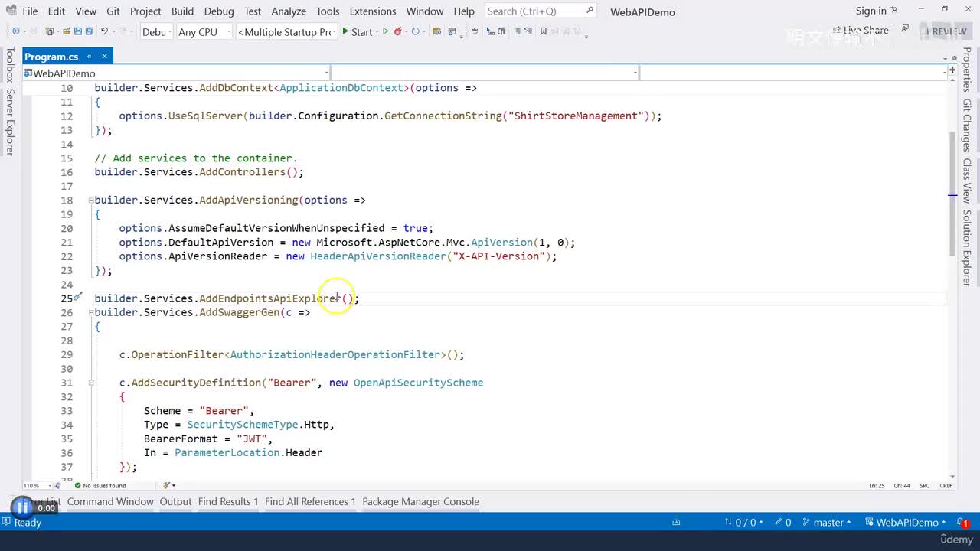Open the Help menu
Image resolution: width=980 pixels, height=551 pixels.
[x=464, y=11]
